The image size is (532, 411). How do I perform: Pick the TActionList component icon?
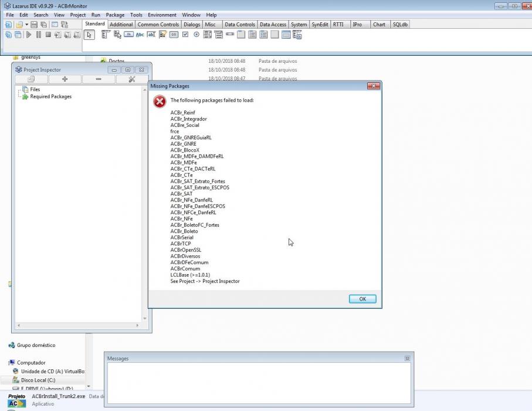(297, 35)
